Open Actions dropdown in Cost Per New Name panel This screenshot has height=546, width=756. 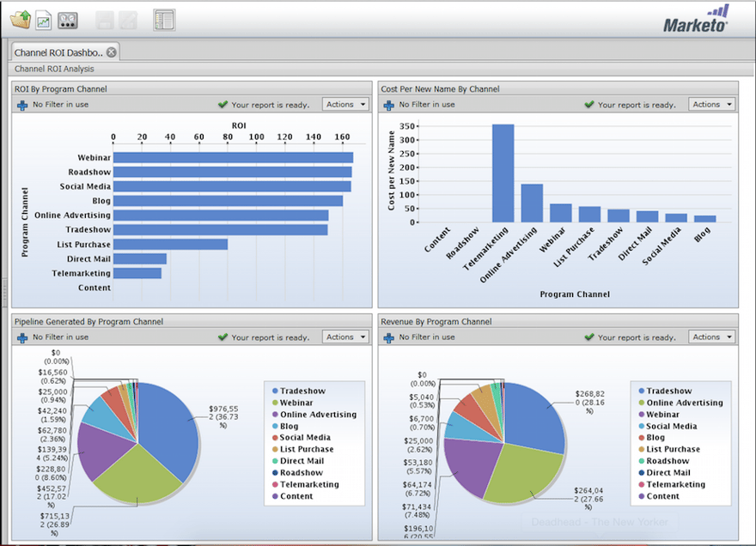pyautogui.click(x=711, y=104)
